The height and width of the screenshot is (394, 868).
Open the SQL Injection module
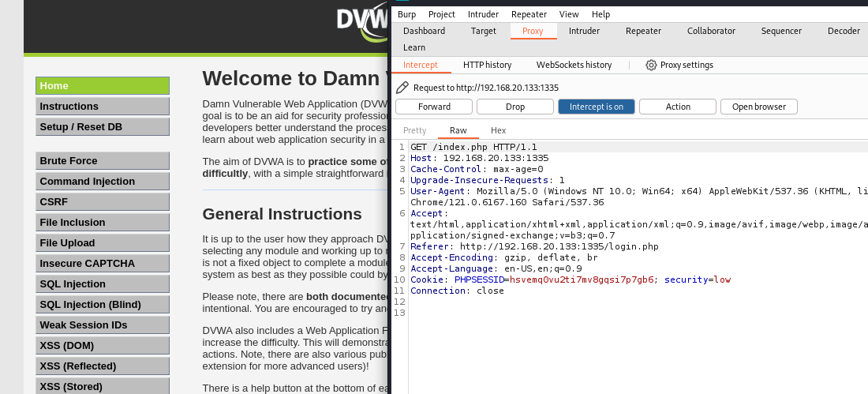103,283
